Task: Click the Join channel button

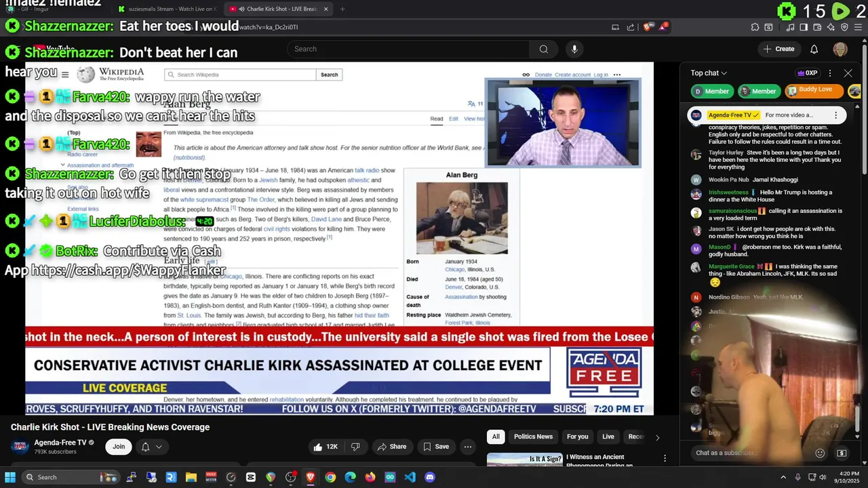Action: click(119, 447)
